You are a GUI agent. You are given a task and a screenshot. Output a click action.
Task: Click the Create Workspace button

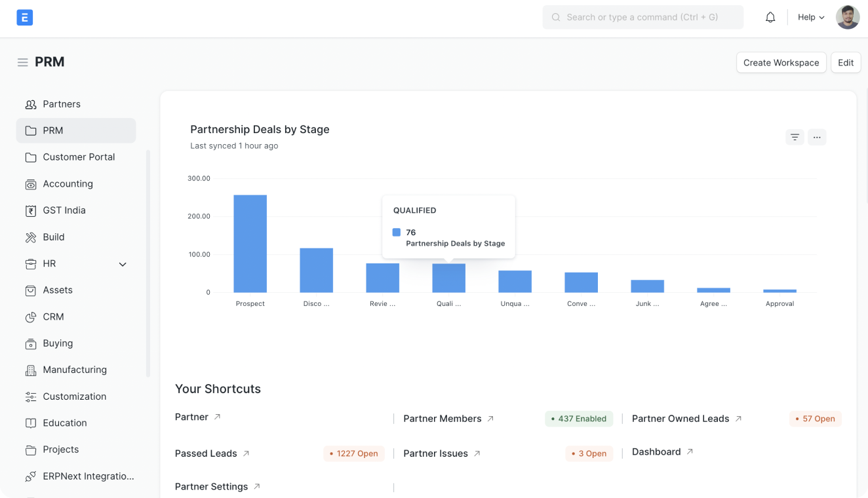[x=781, y=63]
